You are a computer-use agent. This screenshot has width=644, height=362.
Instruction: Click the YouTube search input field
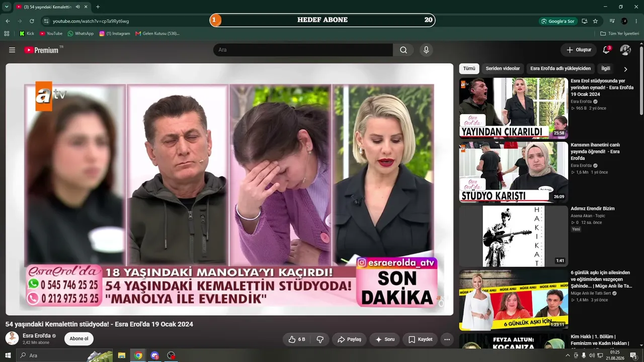click(303, 50)
